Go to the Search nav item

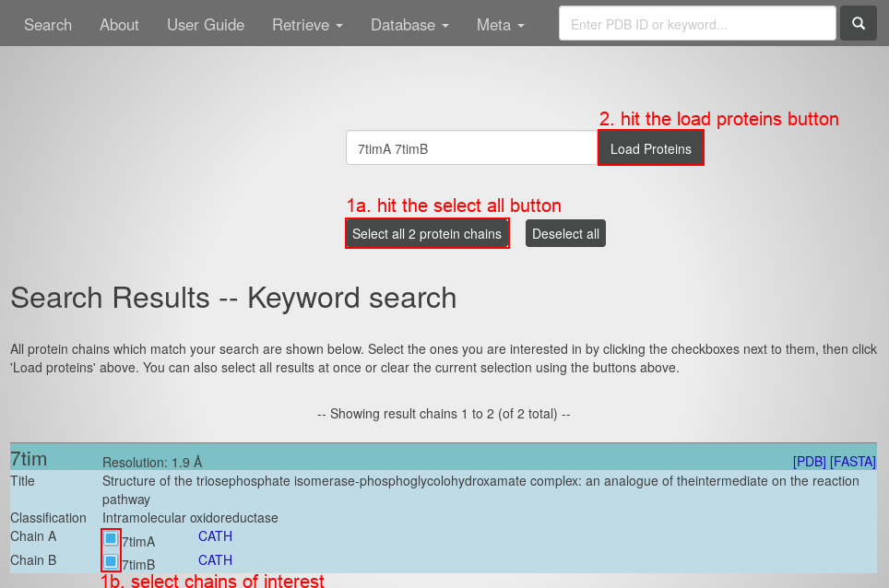click(x=48, y=25)
